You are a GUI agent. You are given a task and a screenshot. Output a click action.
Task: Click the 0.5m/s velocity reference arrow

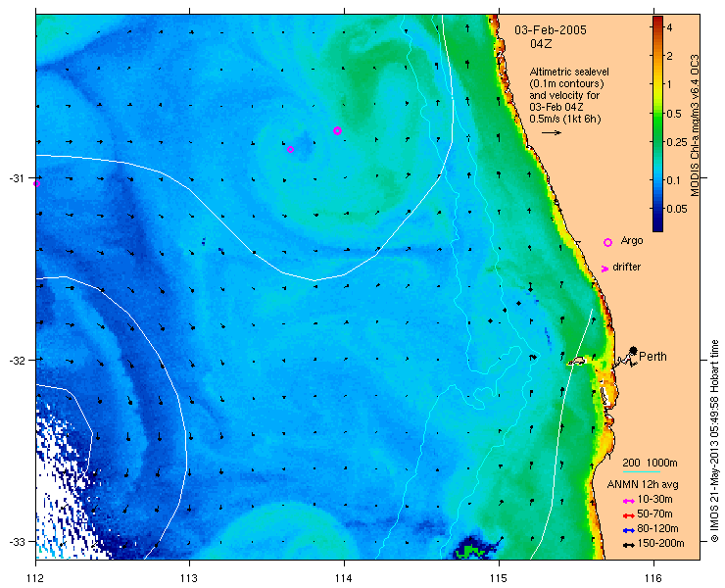[552, 132]
